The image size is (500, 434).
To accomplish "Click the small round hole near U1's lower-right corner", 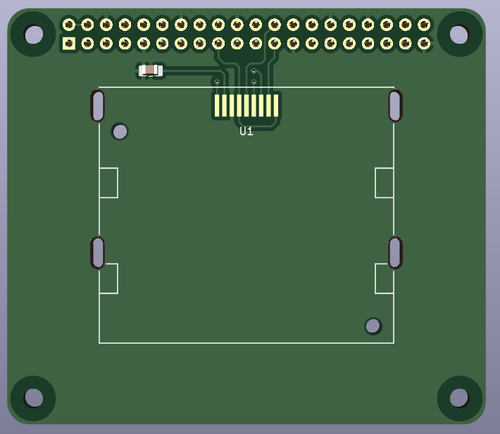I will [x=373, y=326].
